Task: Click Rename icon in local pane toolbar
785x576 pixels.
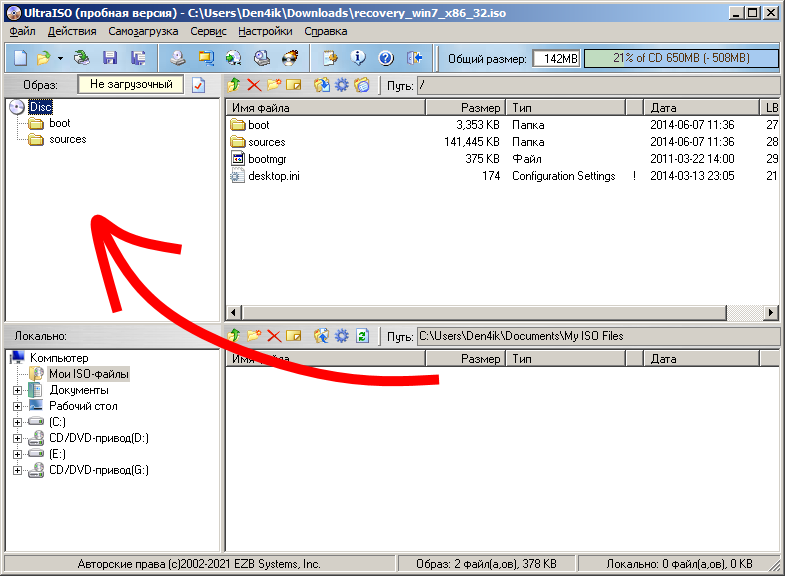Action: [294, 336]
